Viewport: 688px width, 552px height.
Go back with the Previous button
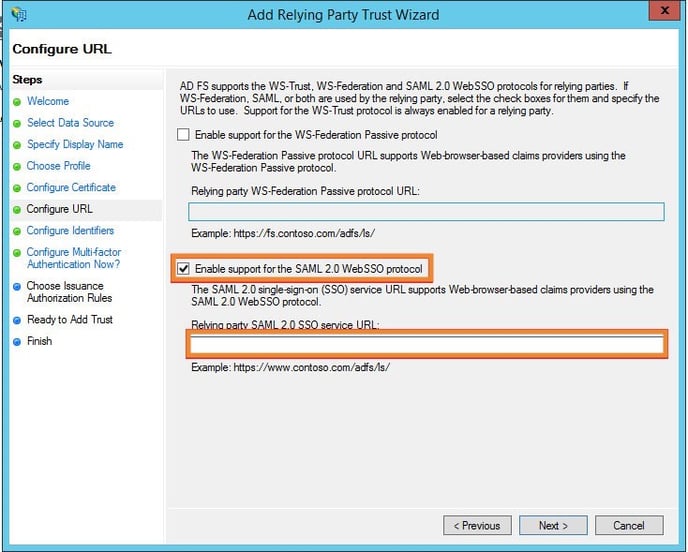click(x=477, y=525)
